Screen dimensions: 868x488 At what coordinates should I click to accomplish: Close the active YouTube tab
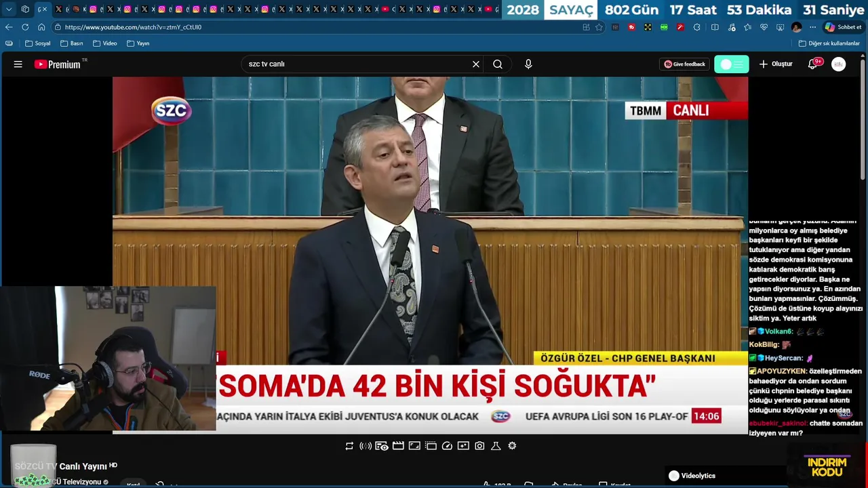pyautogui.click(x=45, y=9)
